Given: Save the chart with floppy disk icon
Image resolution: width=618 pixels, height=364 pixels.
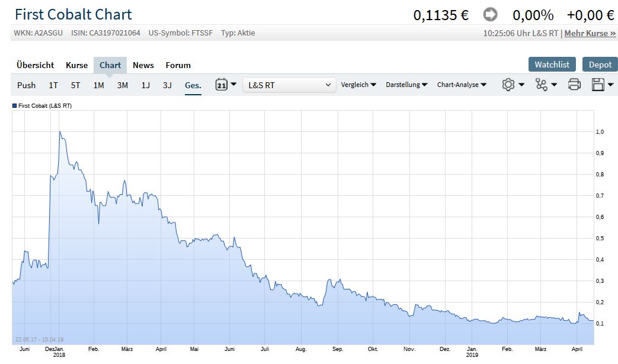Looking at the screenshot, I should 598,85.
